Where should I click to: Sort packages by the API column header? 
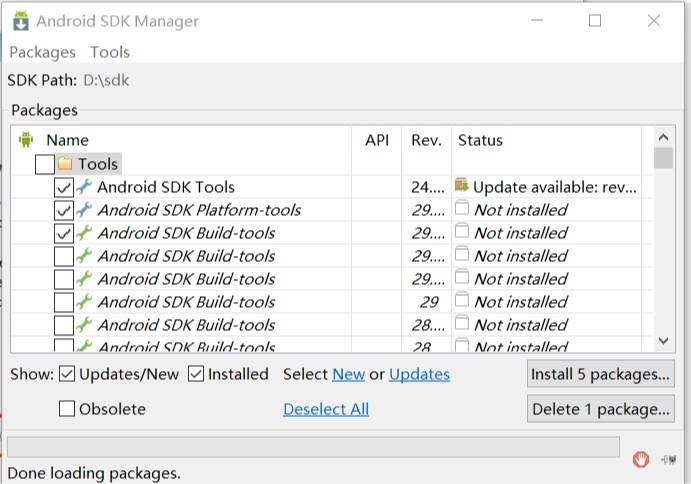click(x=377, y=140)
